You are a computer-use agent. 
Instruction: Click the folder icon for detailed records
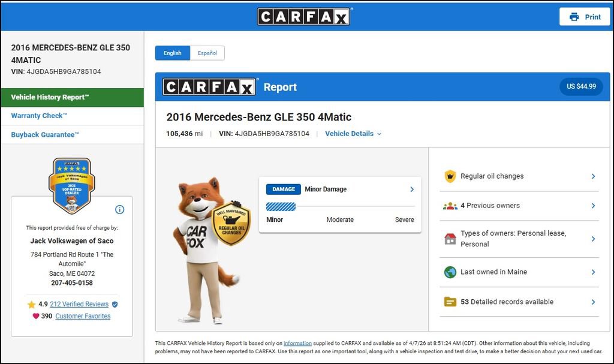[450, 302]
